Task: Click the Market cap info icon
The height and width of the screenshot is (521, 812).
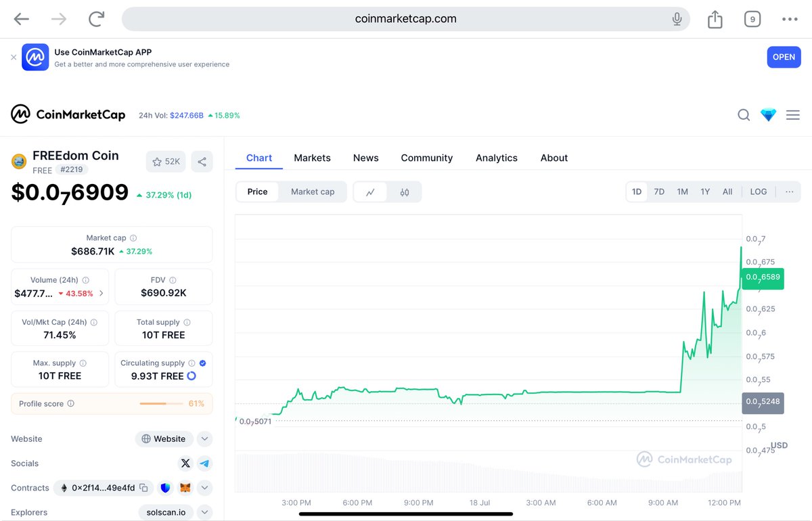Action: click(133, 238)
